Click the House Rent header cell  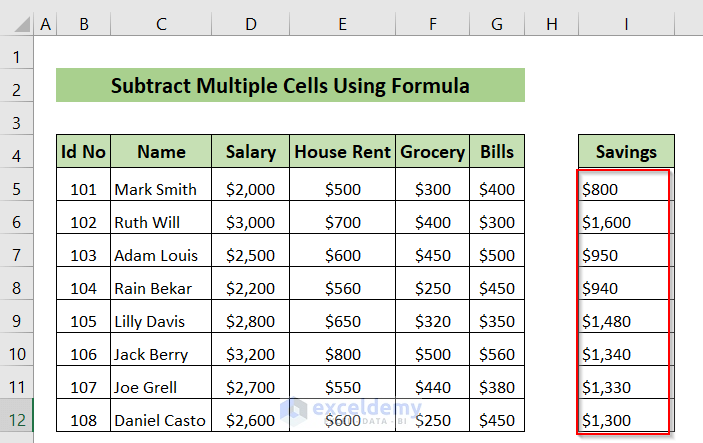pyautogui.click(x=342, y=152)
